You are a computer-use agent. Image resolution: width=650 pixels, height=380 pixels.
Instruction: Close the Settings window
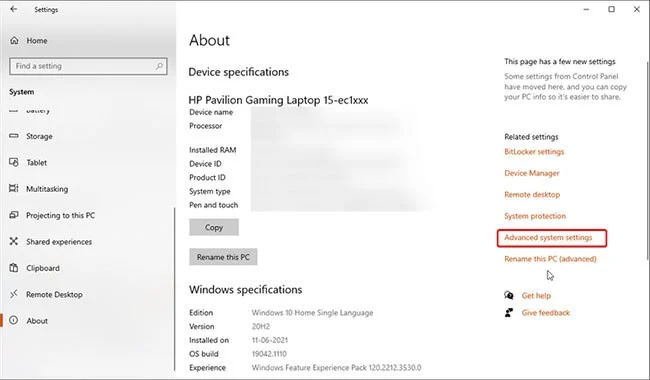(637, 9)
